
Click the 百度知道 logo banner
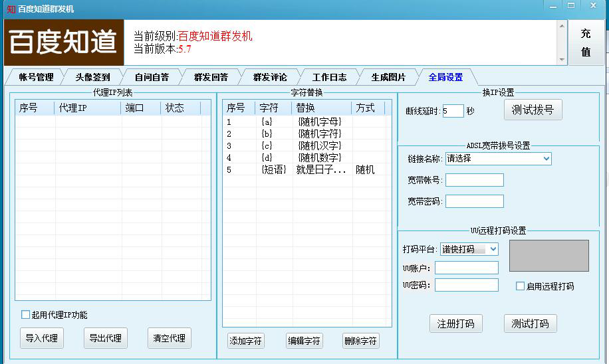[x=64, y=43]
